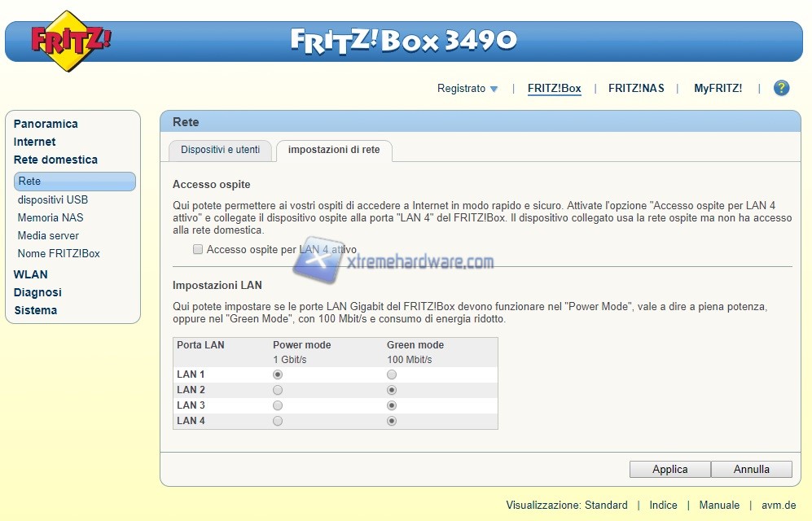Viewport: 812px width, 521px height.
Task: Select the impostazioni di rete tab
Action: pos(334,150)
